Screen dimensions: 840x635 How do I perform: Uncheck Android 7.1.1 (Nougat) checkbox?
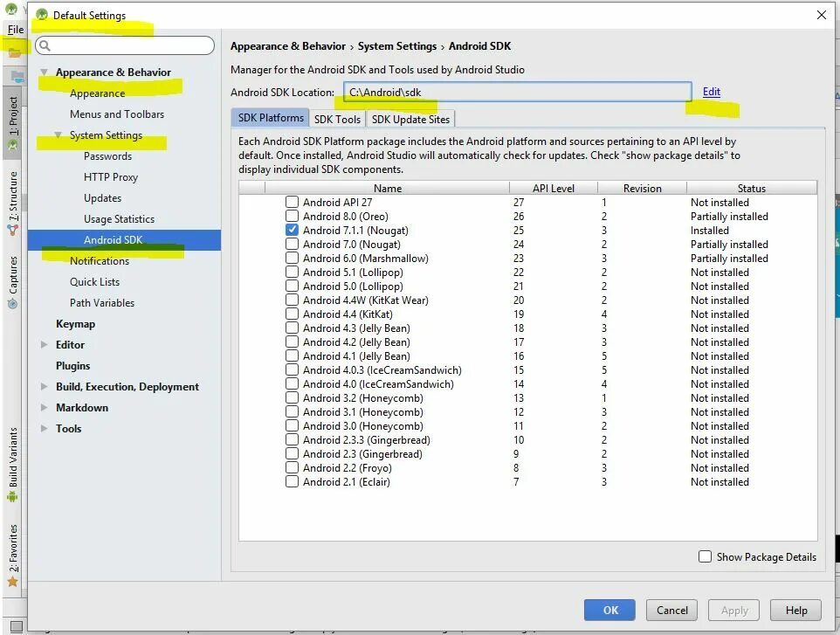(x=292, y=230)
